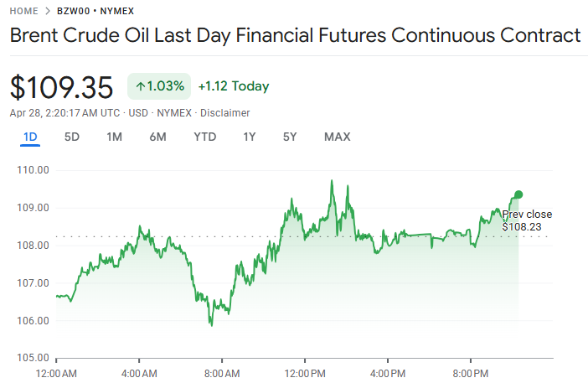Select the 1D range tab

(x=30, y=137)
